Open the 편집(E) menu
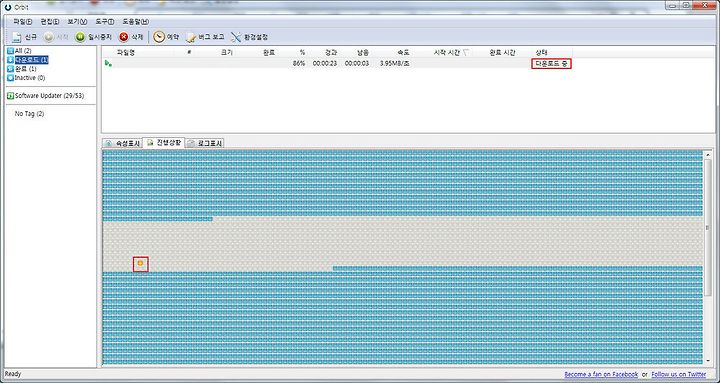The width and height of the screenshot is (720, 383). pyautogui.click(x=50, y=22)
